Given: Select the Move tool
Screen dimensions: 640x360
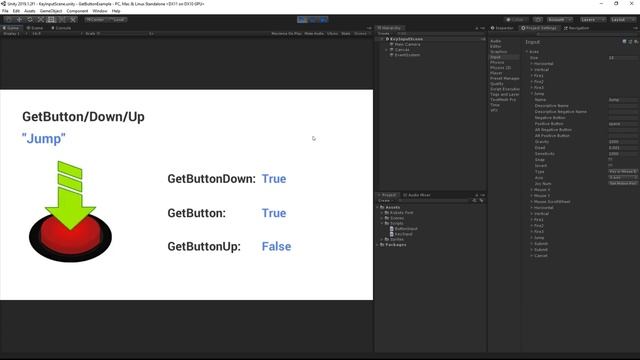Looking at the screenshot, I should click(x=19, y=20).
